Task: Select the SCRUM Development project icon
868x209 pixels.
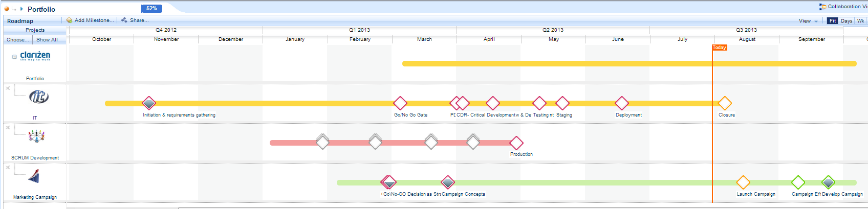Action: tap(36, 136)
